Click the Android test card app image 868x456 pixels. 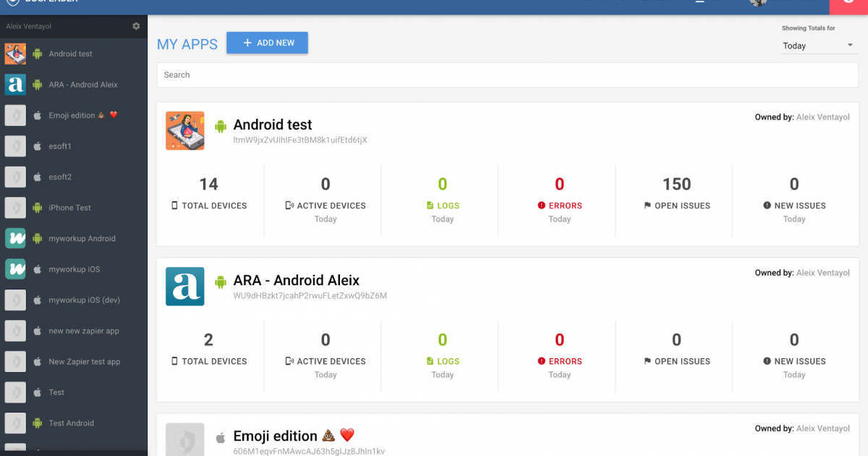click(185, 131)
